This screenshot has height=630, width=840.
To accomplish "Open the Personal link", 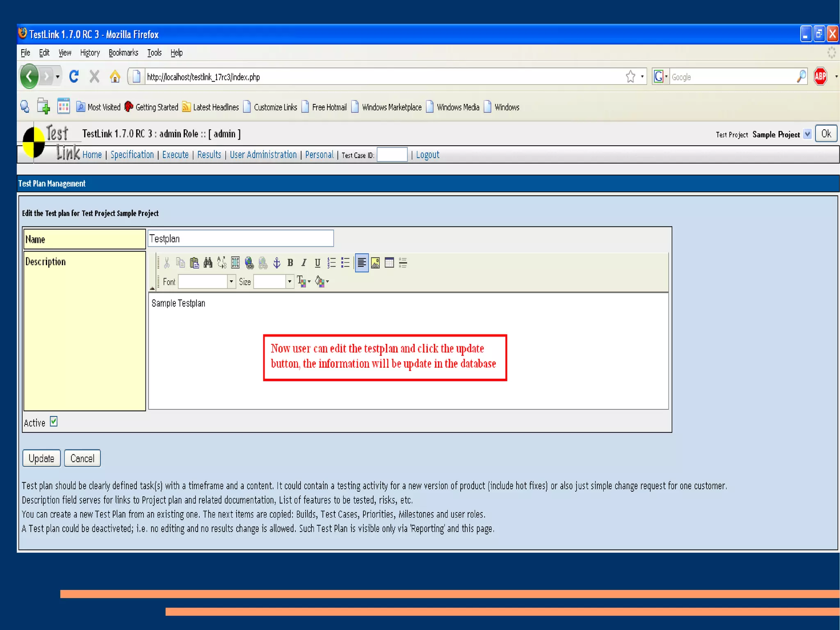I will coord(320,155).
